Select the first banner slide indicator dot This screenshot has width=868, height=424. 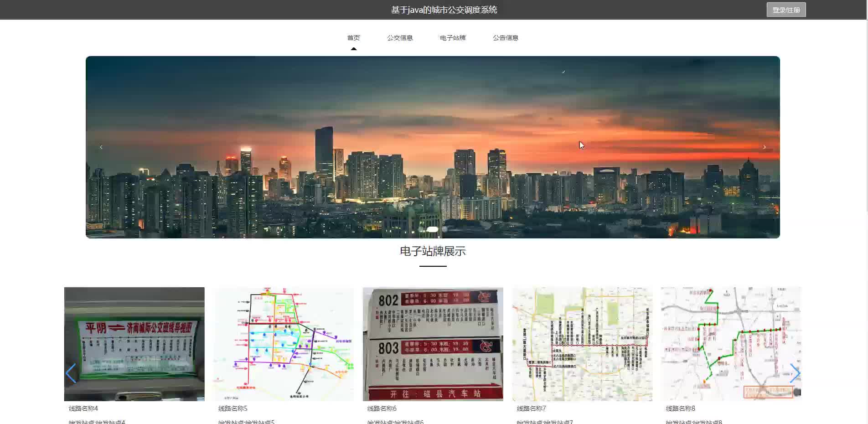(x=421, y=229)
